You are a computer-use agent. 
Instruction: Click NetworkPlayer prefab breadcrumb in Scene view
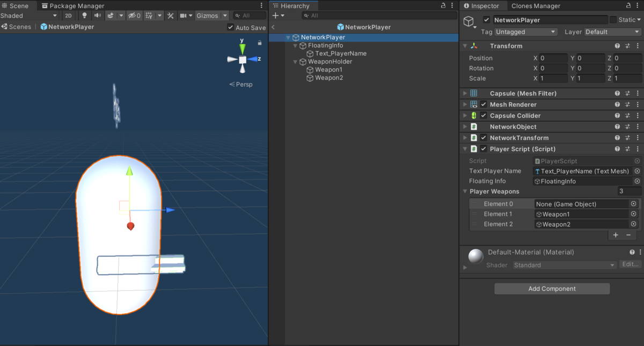tap(67, 26)
